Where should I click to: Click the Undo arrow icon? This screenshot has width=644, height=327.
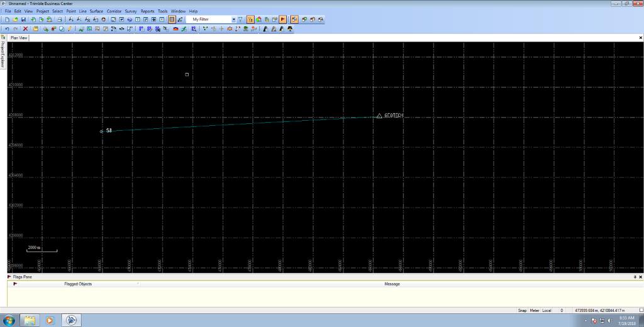tap(7, 29)
